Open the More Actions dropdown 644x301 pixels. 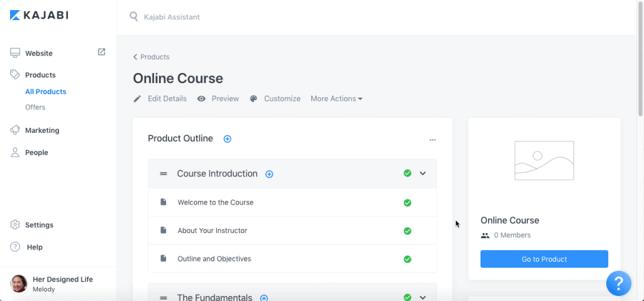[x=336, y=99]
